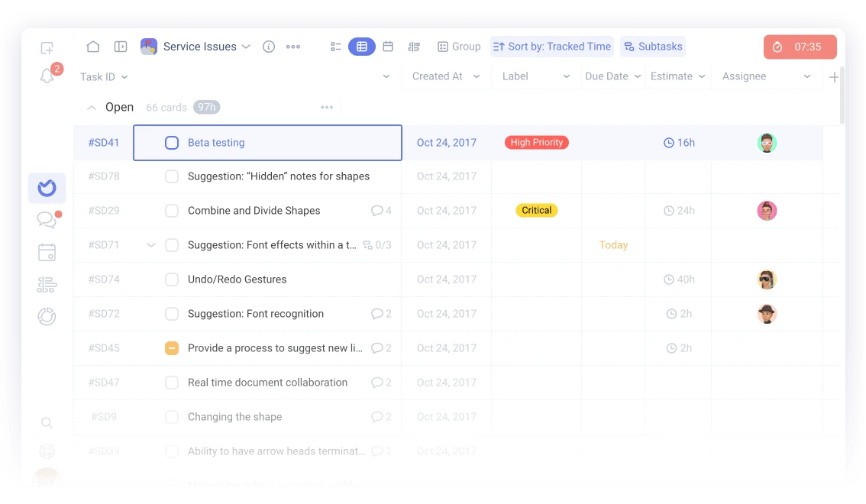Open the home icon in toolbar
This screenshot has height=504, width=866.
[93, 47]
